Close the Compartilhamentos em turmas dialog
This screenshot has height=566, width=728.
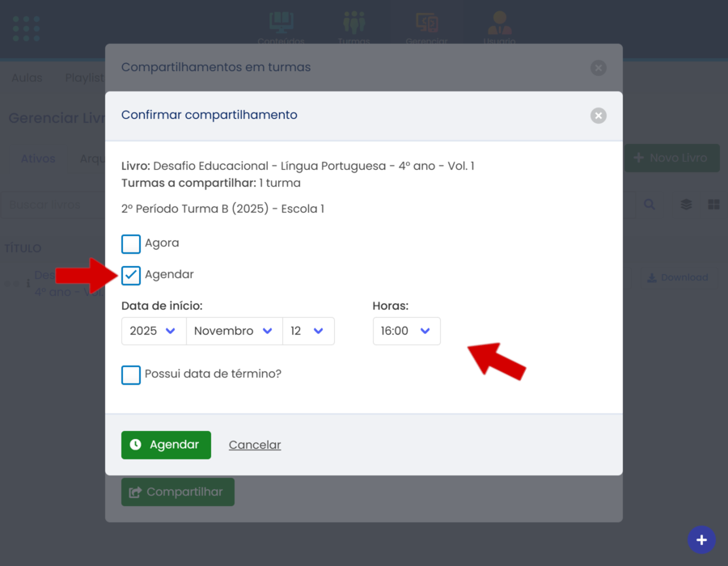coord(598,68)
